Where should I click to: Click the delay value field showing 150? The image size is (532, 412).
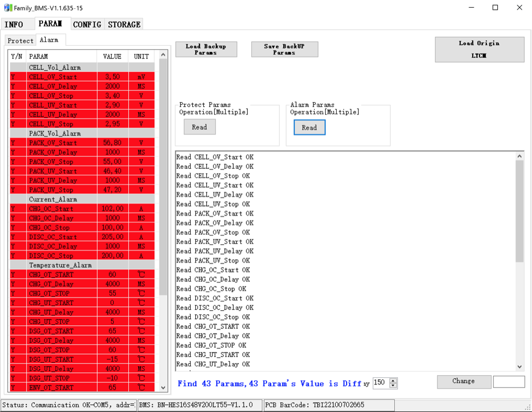[x=381, y=383]
